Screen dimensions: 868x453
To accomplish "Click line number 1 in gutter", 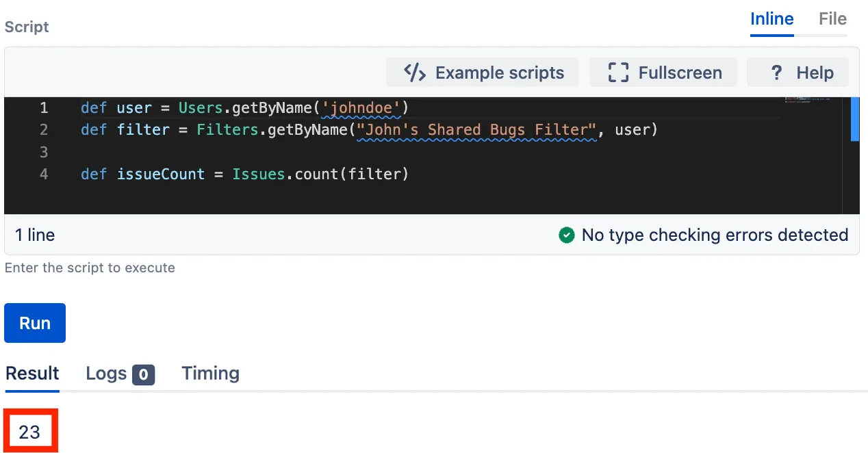I will coord(44,108).
